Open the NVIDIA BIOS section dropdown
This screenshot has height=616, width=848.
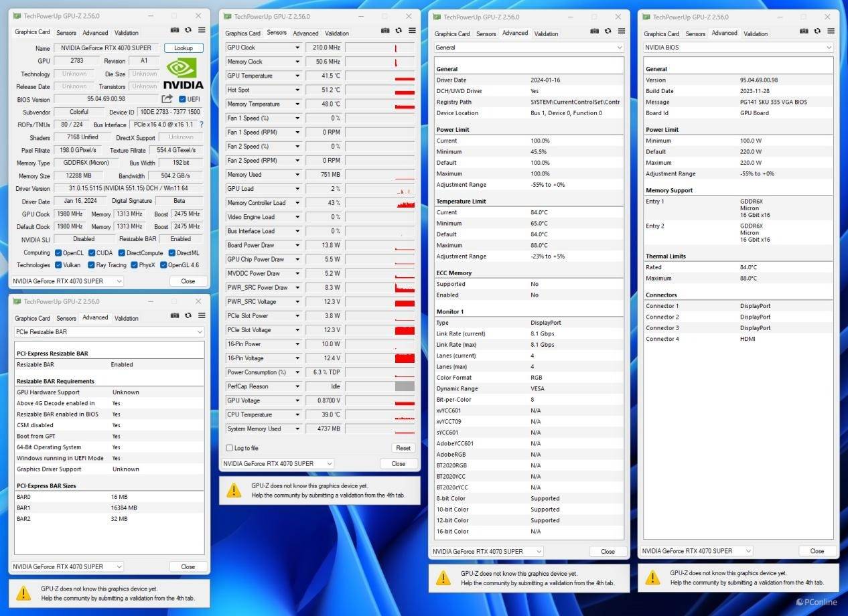tap(739, 48)
